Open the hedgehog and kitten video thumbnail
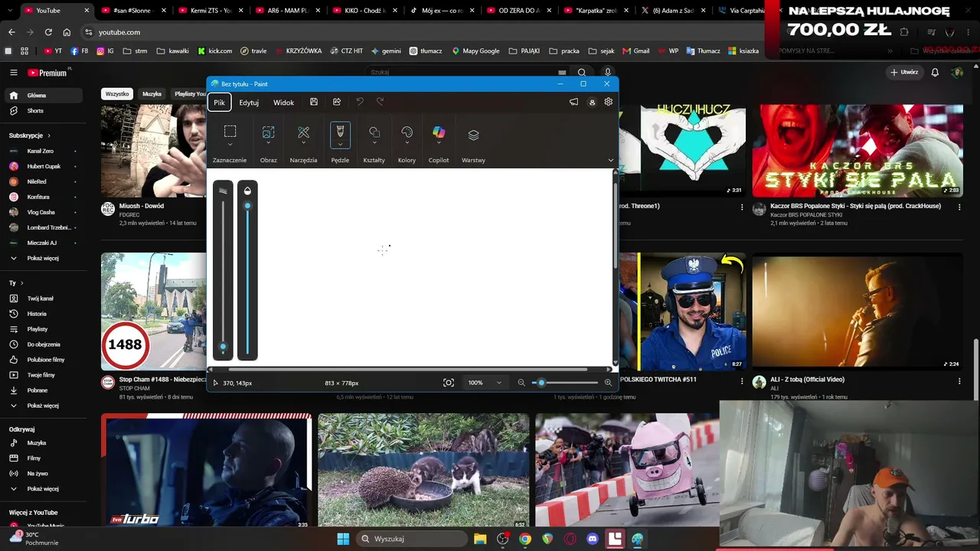Viewport: 980px width, 551px height. [x=423, y=471]
